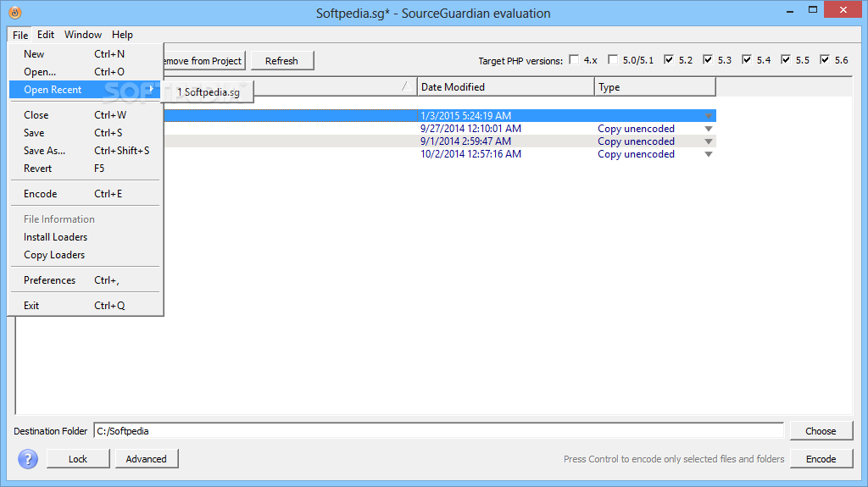
Task: Click Copy unencoded in the 9/27/2014 row
Action: 636,129
